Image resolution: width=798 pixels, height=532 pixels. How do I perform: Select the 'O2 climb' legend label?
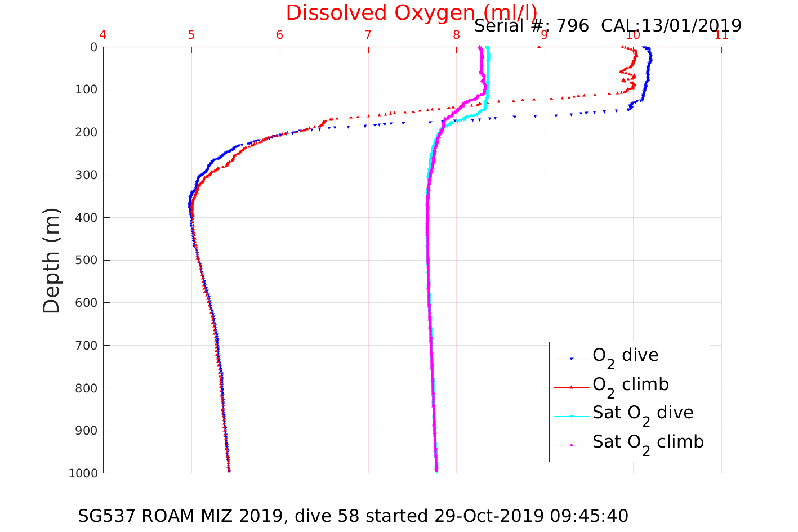[x=630, y=385]
